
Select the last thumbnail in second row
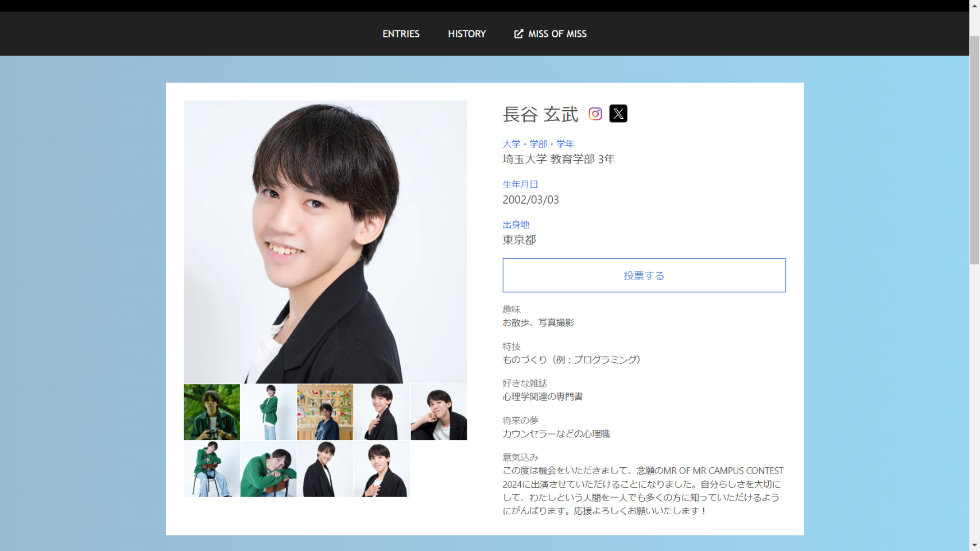382,469
